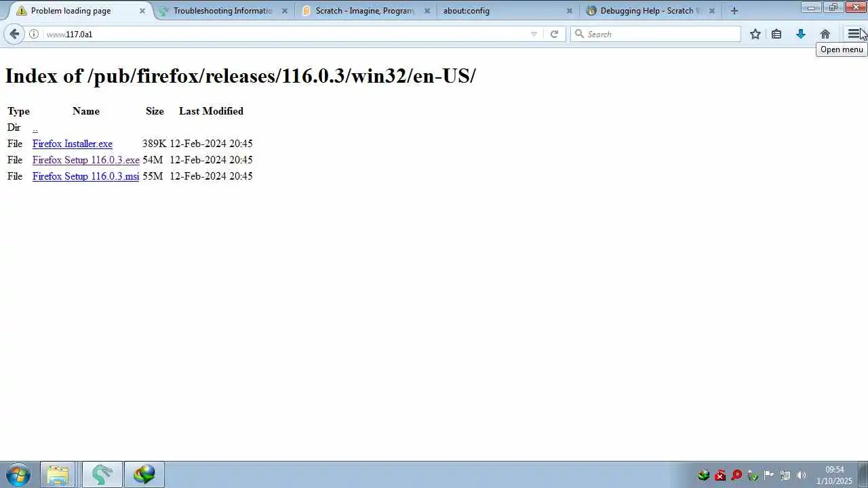Open Action Center flag icon
The image size is (868, 488).
[x=769, y=475]
